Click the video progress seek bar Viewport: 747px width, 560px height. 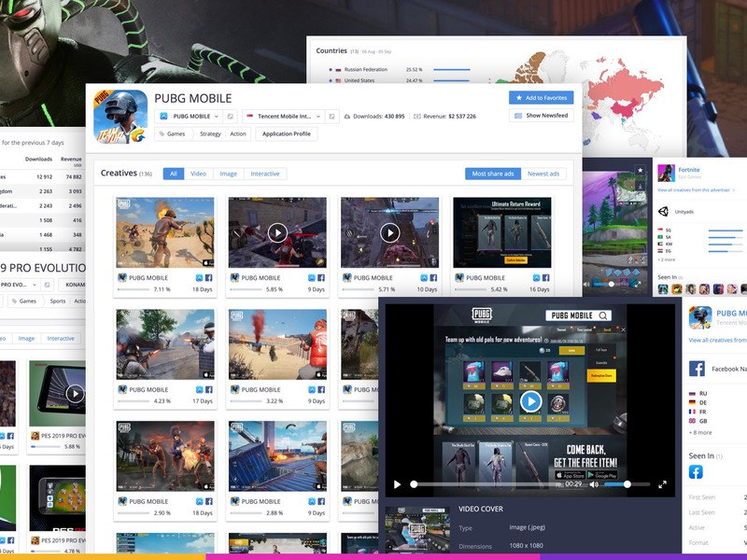[486, 484]
